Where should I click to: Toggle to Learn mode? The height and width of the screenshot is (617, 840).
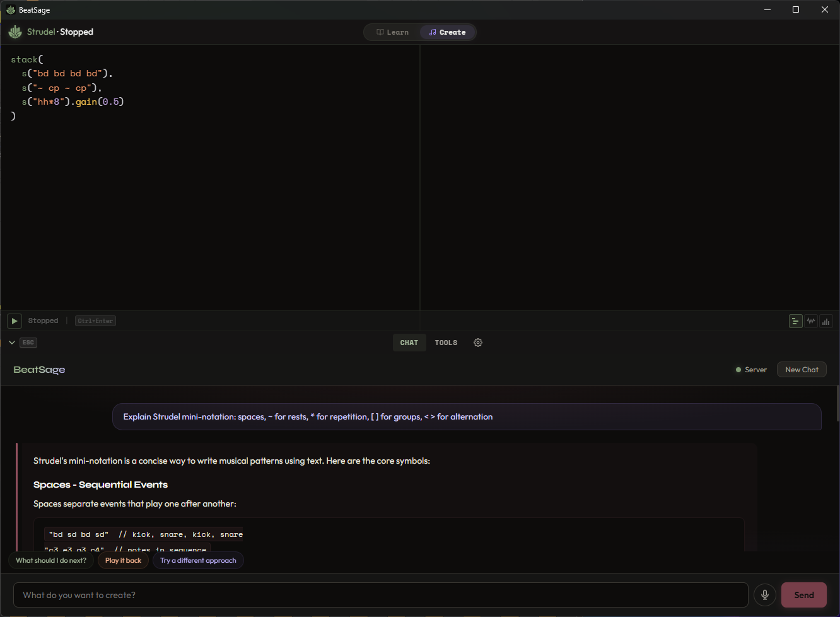(392, 32)
